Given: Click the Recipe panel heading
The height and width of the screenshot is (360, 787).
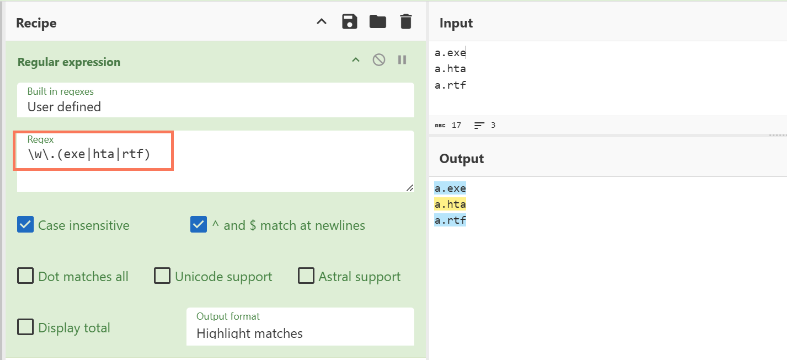Looking at the screenshot, I should (36, 23).
